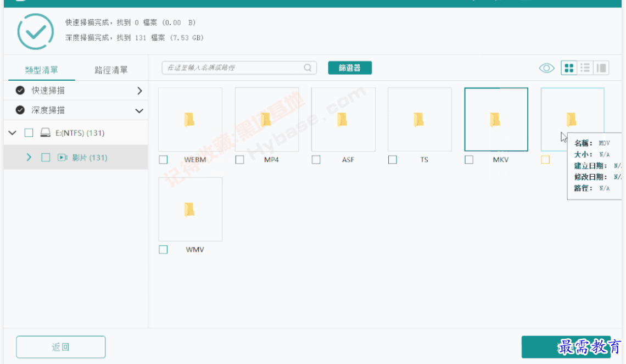The width and height of the screenshot is (626, 364).
Task: Click the video category icon beside 影片
Action: 63,157
